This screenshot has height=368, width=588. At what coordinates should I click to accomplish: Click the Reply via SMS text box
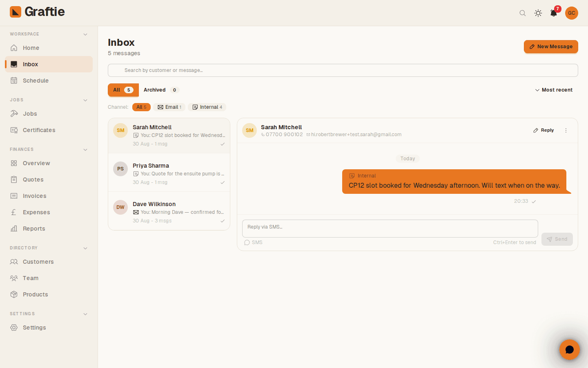(390, 229)
